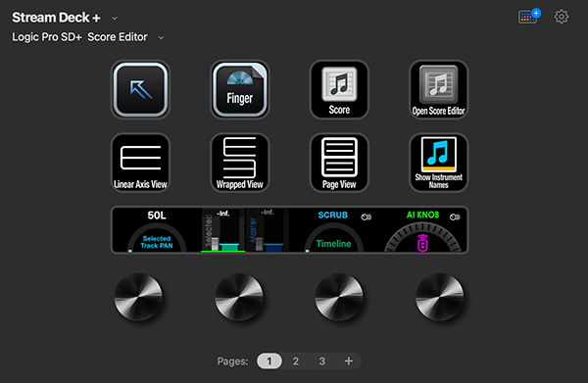Click the Open Score Editor key
Viewport: 588px width, 383px height.
click(x=439, y=89)
